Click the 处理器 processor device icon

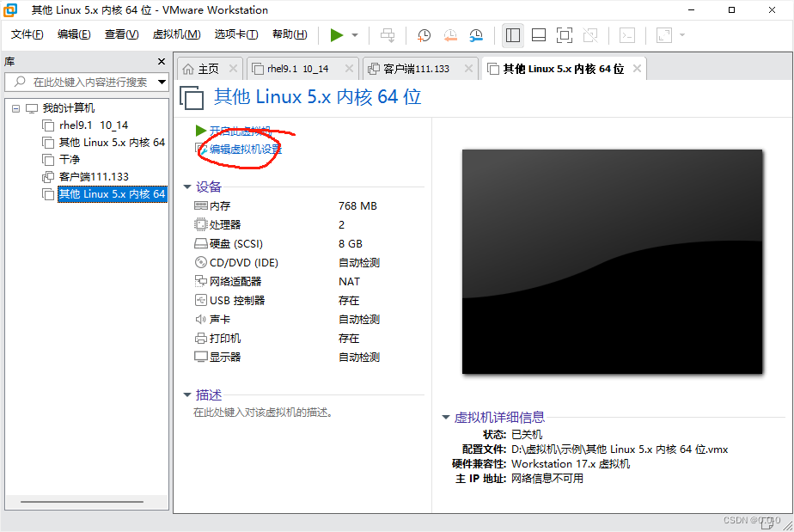click(200, 224)
